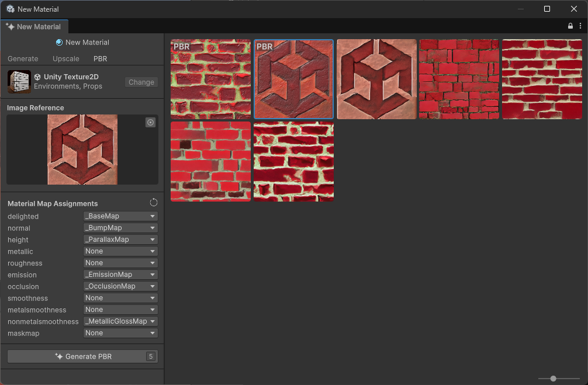Switch to the Upscale tab

click(66, 59)
